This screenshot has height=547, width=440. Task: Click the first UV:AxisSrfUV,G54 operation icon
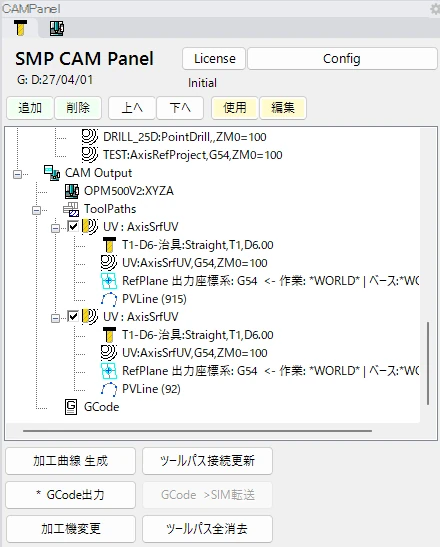(109, 263)
